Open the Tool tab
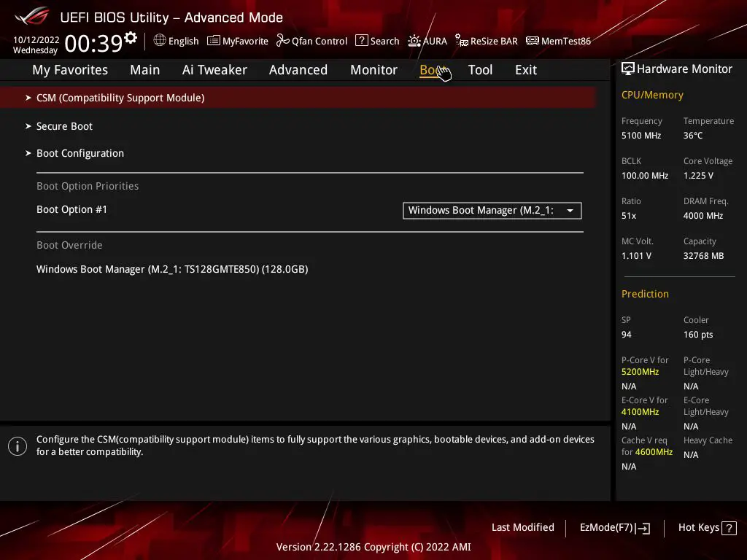 point(480,70)
